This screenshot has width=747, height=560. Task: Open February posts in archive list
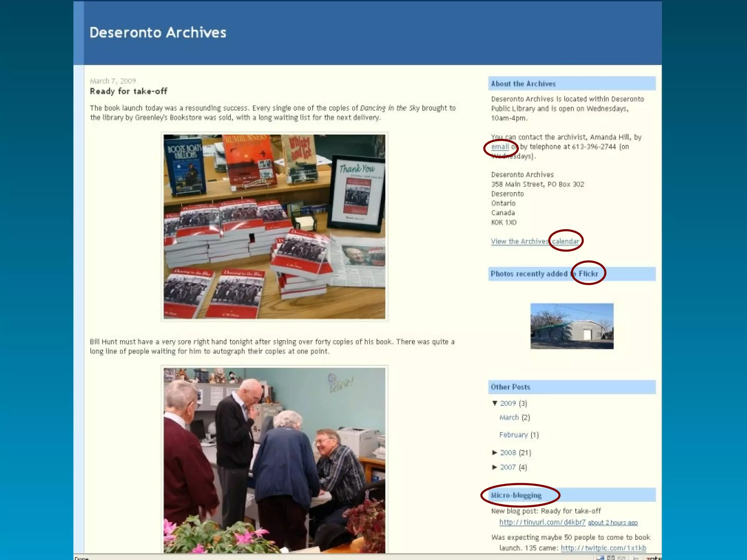pyautogui.click(x=513, y=435)
